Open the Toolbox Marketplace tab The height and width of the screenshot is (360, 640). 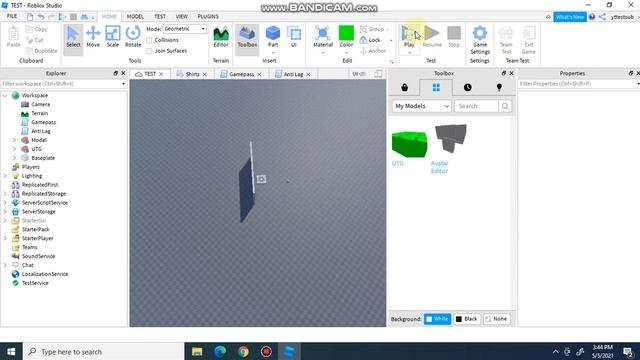(404, 87)
